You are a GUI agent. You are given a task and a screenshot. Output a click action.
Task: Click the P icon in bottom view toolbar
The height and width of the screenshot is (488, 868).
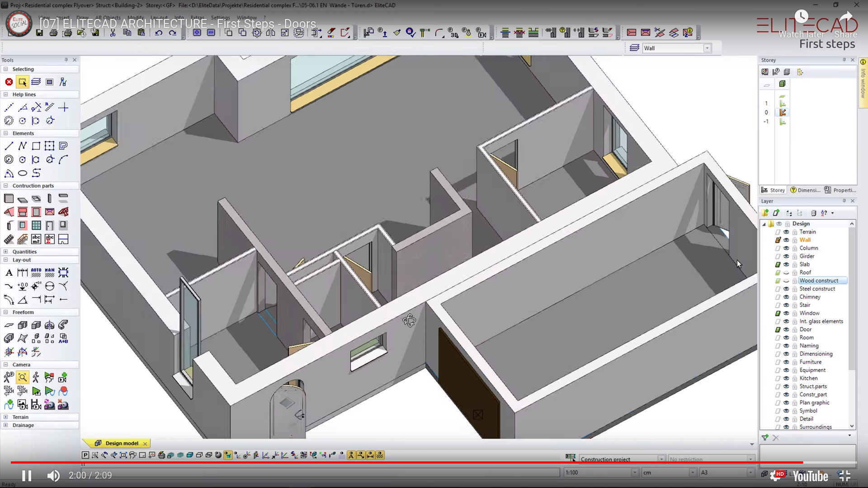85,455
